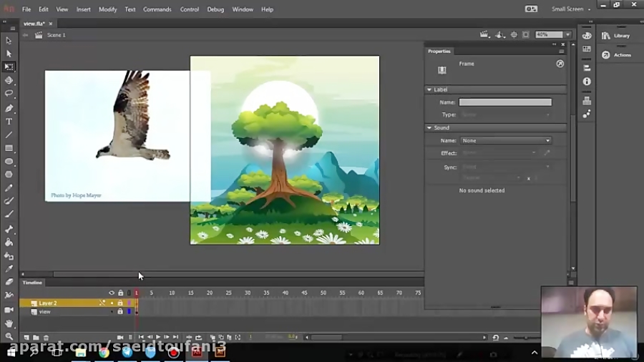Select the Bone tool
The height and width of the screenshot is (362, 644).
pos(9,229)
